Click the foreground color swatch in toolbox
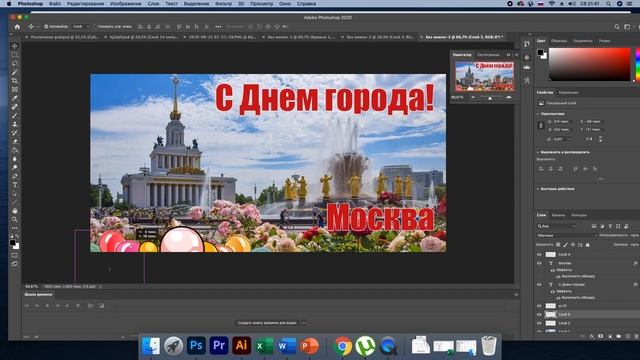Screen dimensions: 640x360 (x=13, y=243)
